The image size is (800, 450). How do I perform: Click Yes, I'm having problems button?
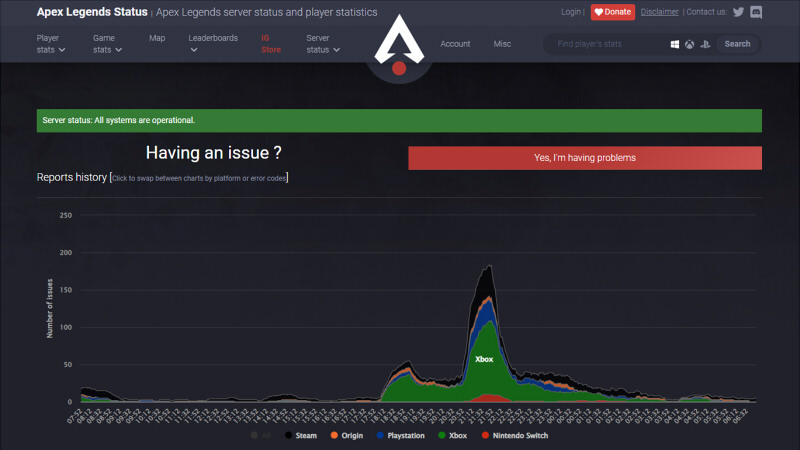[585, 158]
